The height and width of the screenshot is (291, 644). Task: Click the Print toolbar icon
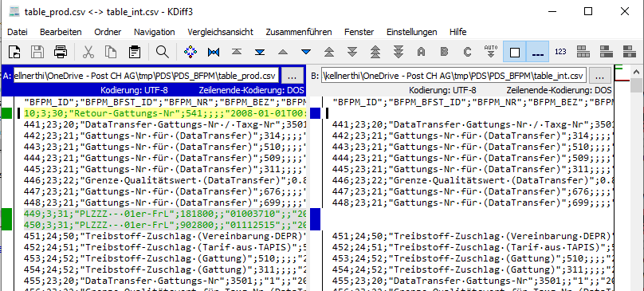(x=61, y=52)
